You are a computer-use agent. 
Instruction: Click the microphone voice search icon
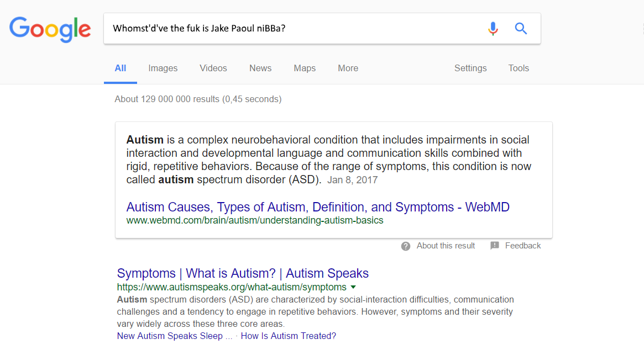493,29
